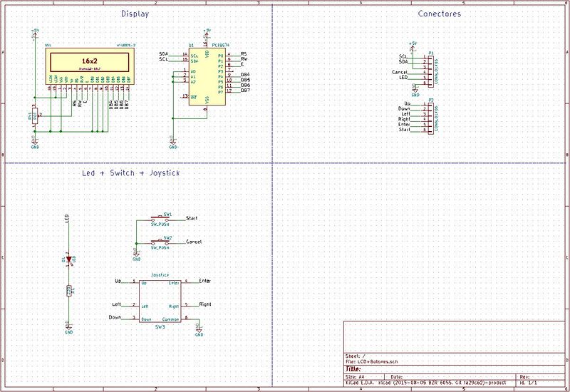Click the Right label beside the joystick
570x392 pixels.
pos(205,304)
